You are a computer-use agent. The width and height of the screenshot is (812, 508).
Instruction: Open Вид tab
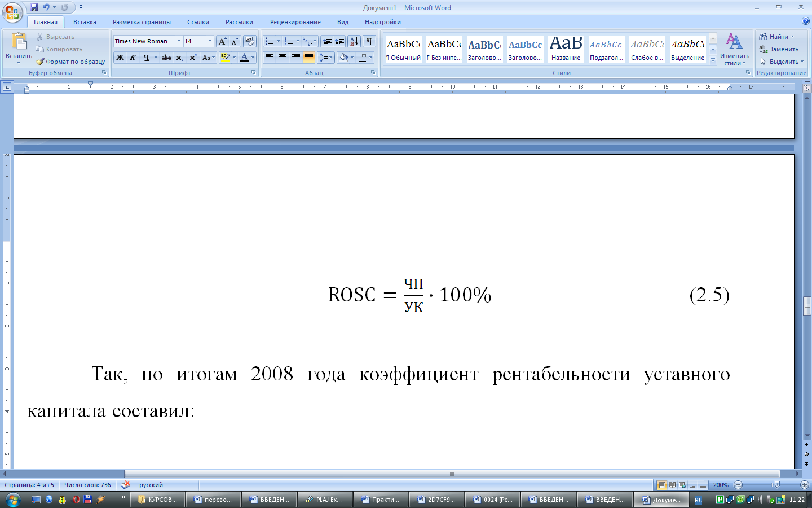(x=343, y=22)
